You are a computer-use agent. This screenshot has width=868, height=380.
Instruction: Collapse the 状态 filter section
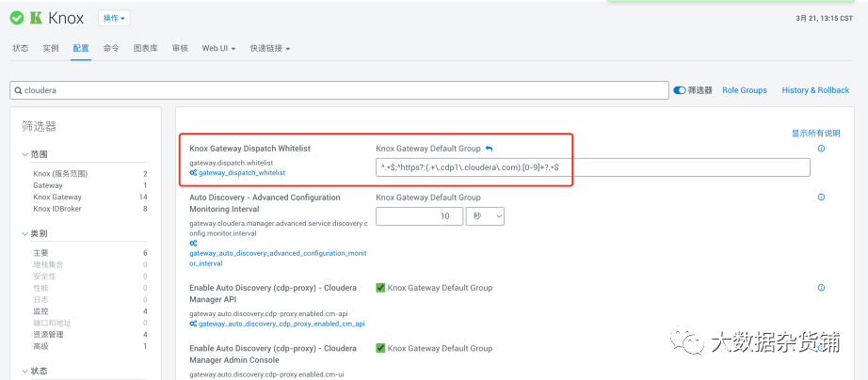34,371
